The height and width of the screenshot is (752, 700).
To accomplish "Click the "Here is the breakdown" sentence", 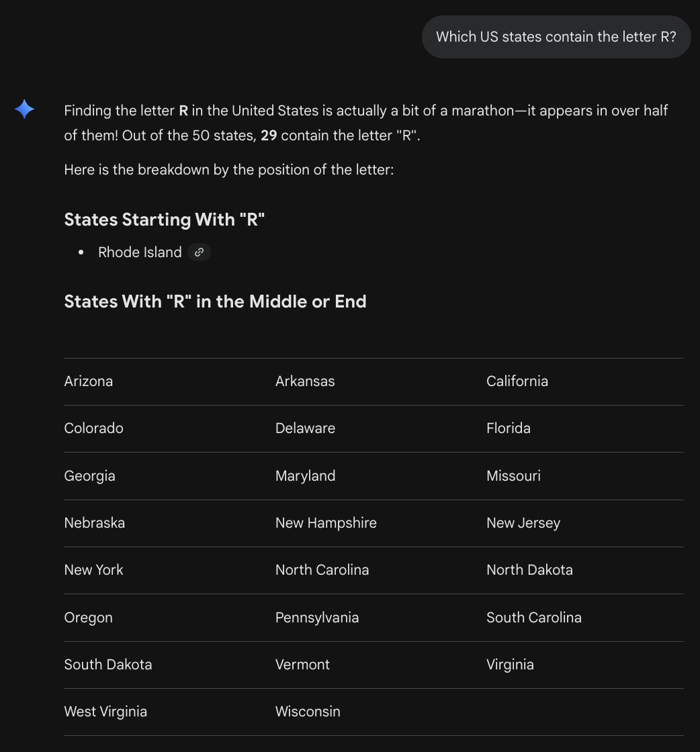I will point(228,170).
